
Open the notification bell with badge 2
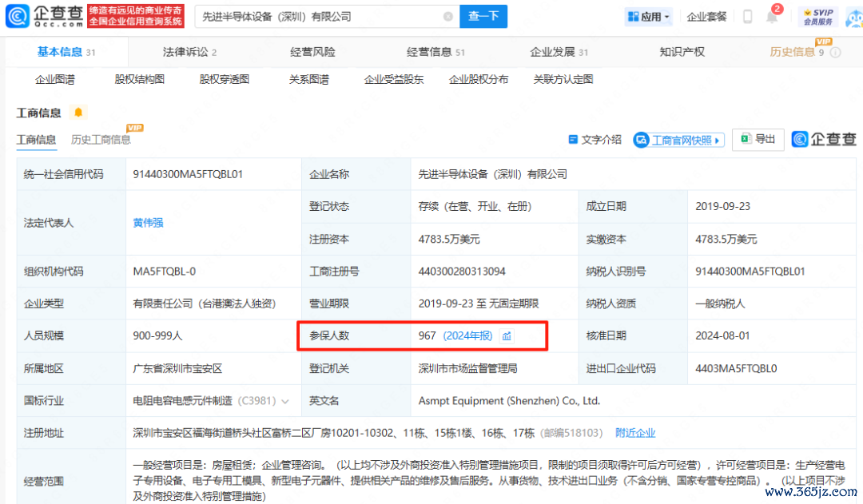772,17
